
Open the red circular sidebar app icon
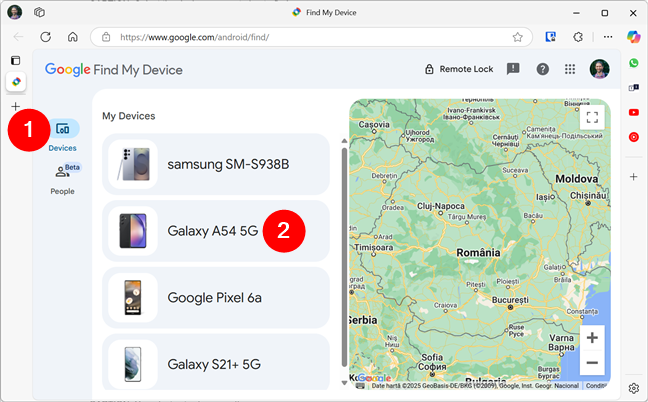(x=634, y=137)
